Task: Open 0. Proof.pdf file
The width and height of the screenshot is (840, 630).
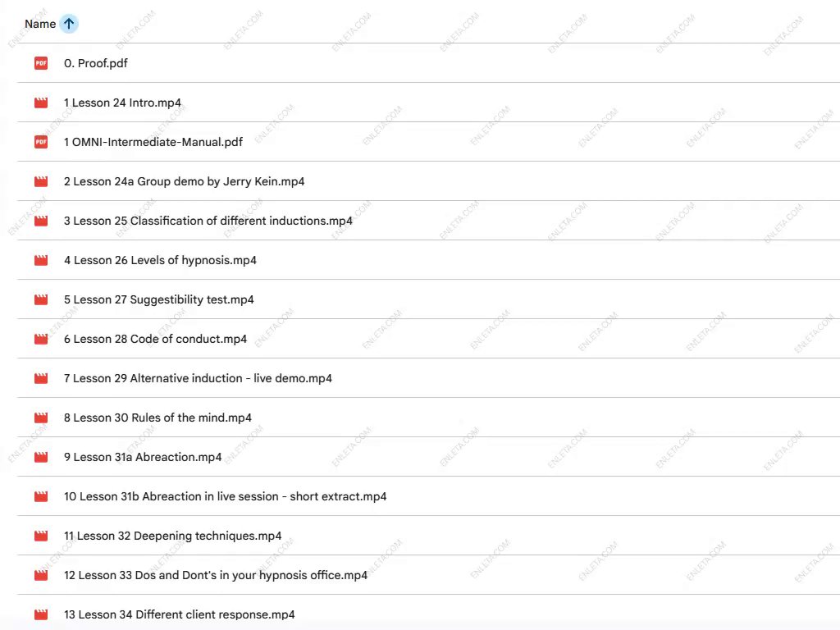Action: (96, 63)
